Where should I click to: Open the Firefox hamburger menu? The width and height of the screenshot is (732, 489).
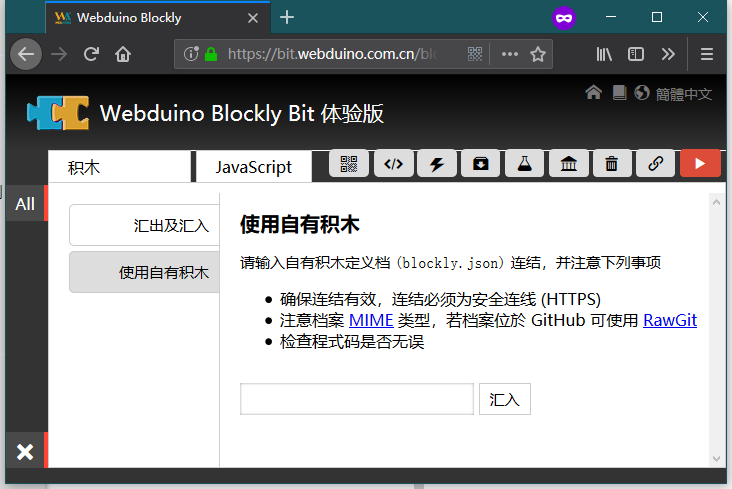click(707, 54)
